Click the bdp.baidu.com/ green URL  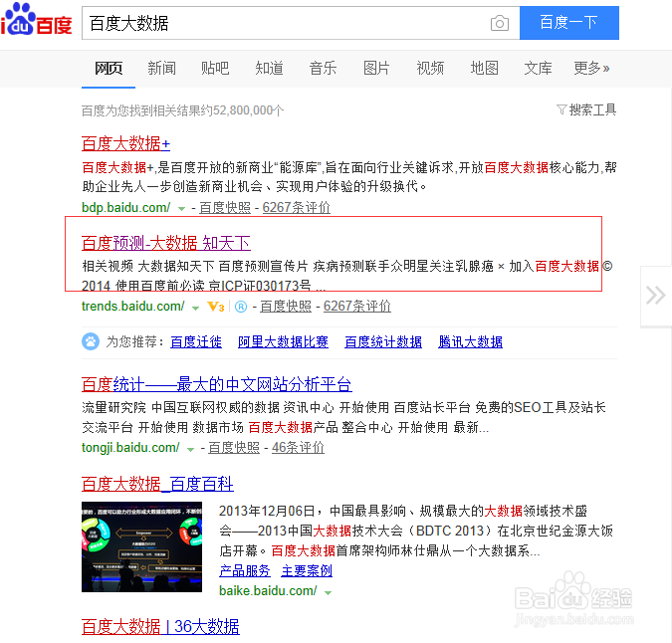point(126,208)
